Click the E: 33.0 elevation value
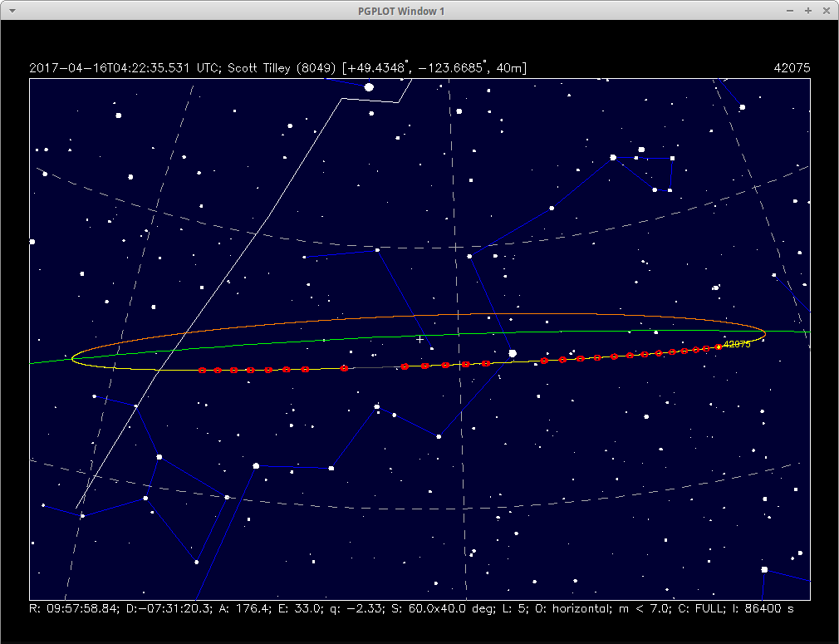This screenshot has height=644, width=839. point(300,608)
